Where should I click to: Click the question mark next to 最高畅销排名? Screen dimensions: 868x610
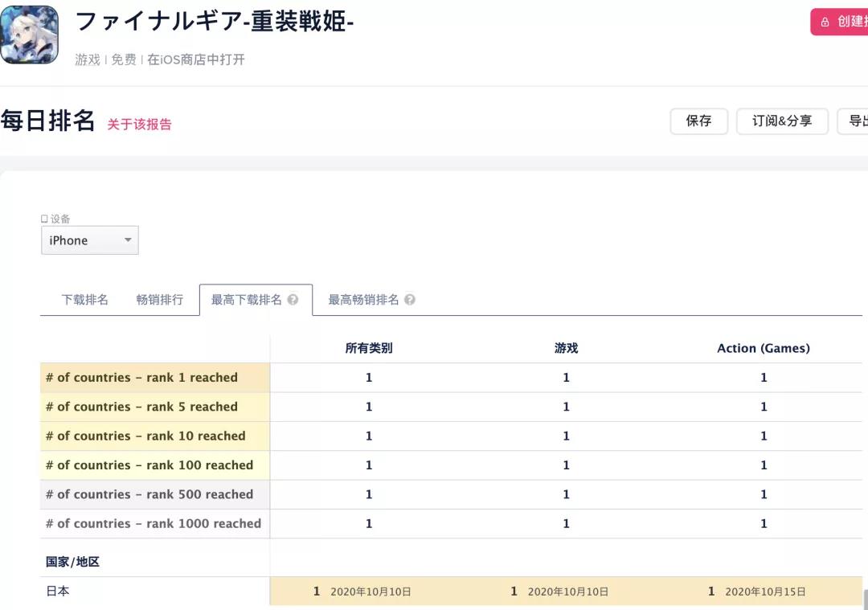pyautogui.click(x=410, y=298)
